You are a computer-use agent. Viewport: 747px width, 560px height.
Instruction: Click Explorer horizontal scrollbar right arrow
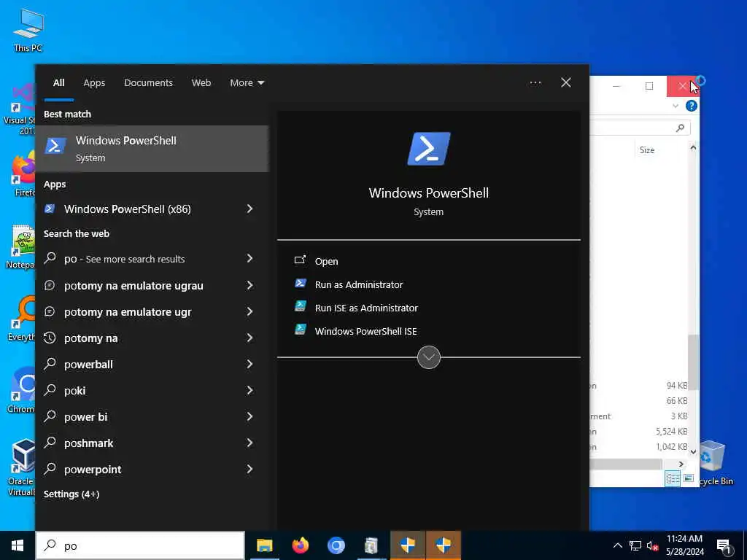pyautogui.click(x=681, y=464)
